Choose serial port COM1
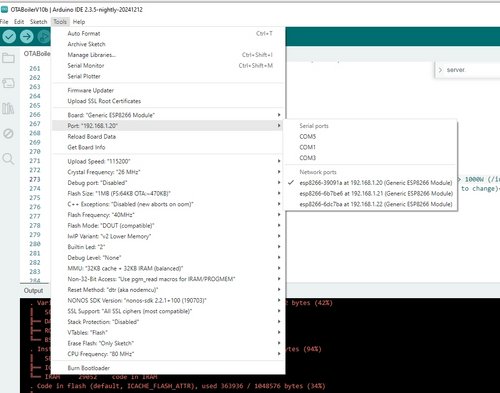The width and height of the screenshot is (500, 393). point(370,147)
